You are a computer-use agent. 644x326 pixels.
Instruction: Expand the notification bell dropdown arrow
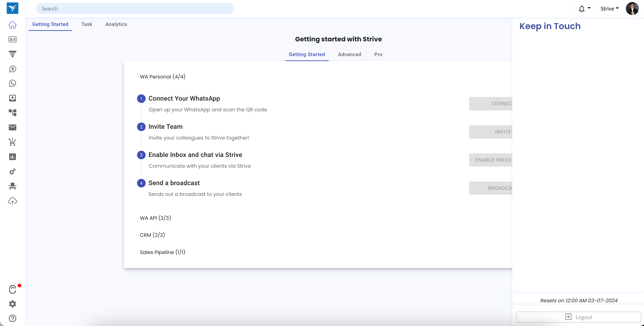coord(589,8)
